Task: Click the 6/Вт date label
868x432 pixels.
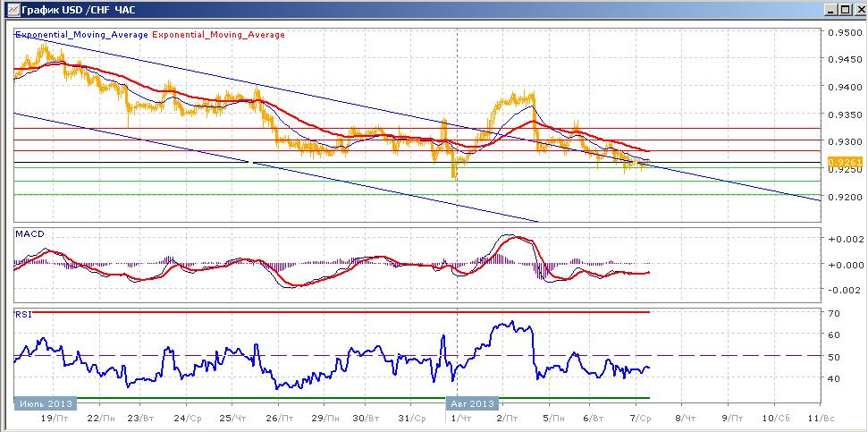Action: (595, 417)
